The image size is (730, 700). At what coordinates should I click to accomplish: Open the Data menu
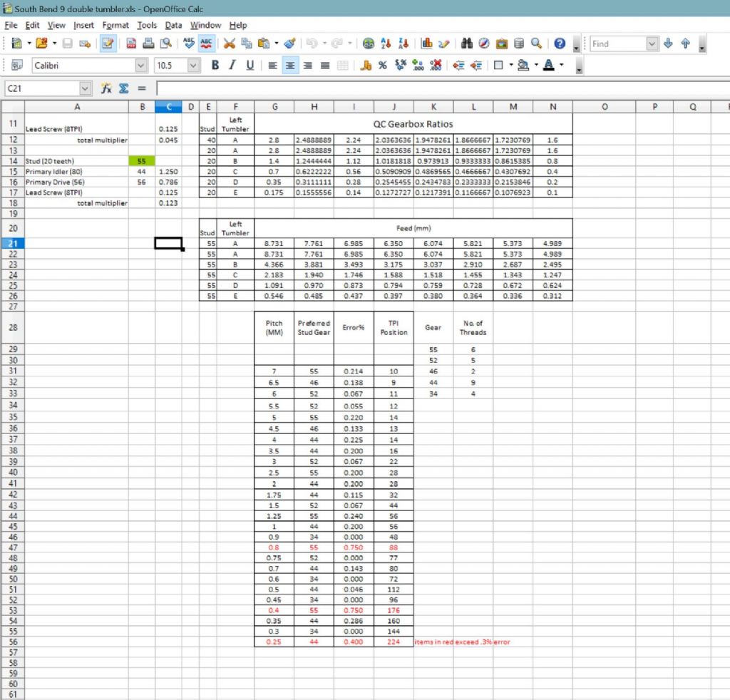[x=173, y=25]
